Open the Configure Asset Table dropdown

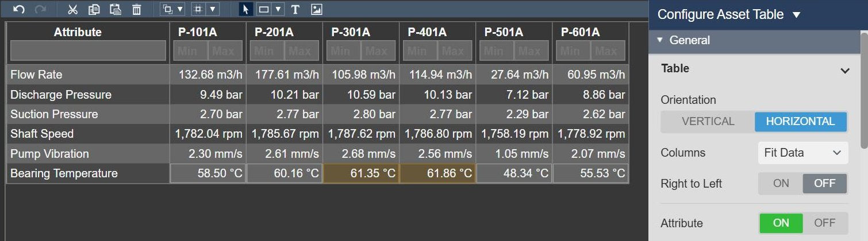pos(796,15)
